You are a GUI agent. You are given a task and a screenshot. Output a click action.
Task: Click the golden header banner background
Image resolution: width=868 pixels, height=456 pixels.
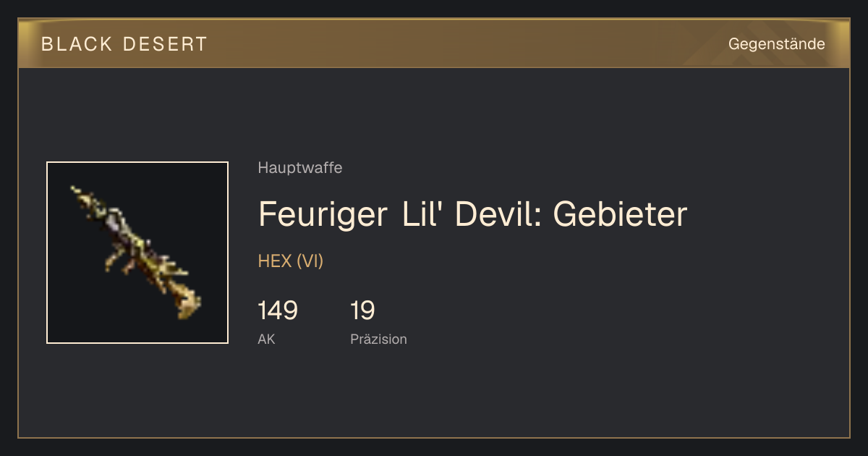(x=434, y=43)
